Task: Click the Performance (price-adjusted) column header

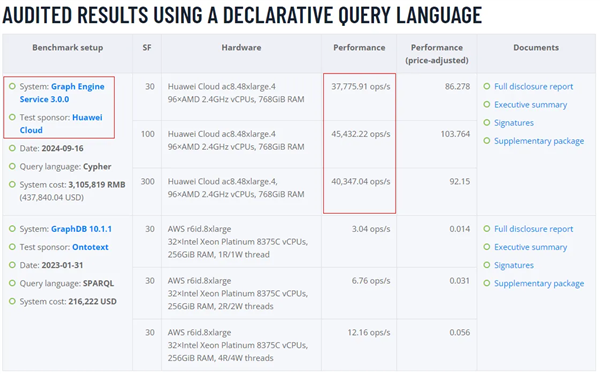Action: 437,54
